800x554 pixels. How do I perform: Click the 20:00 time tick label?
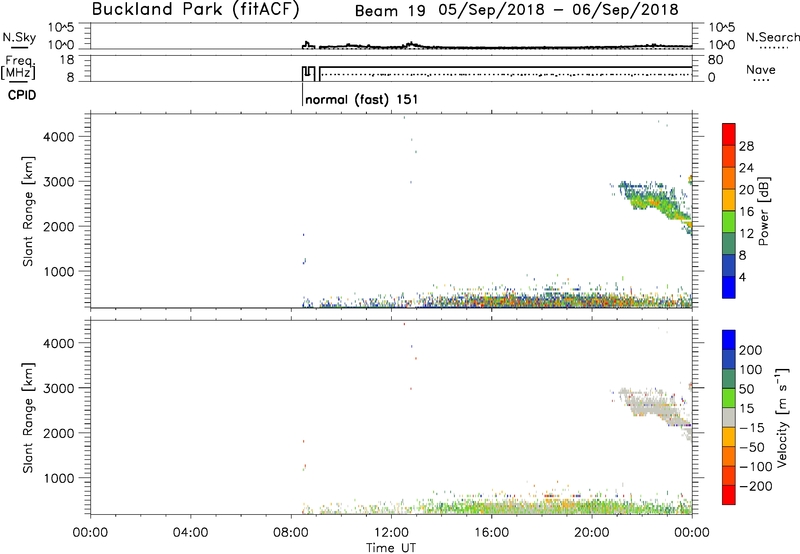592,533
